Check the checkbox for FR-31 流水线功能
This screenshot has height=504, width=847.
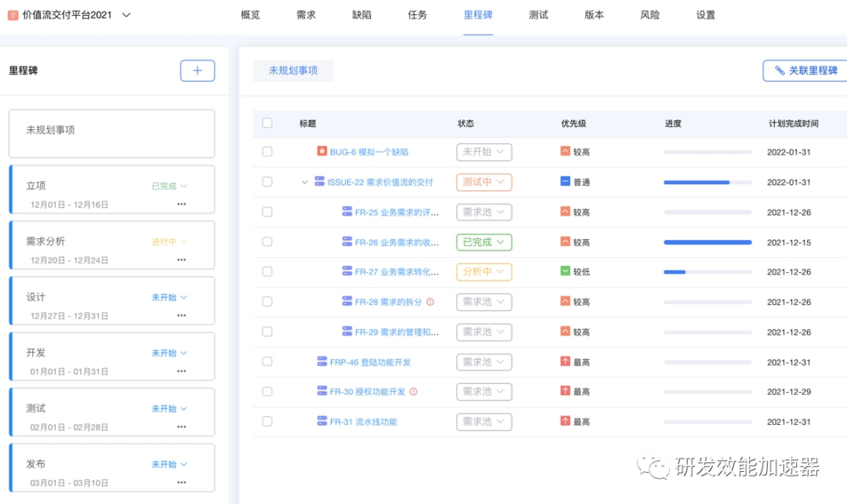click(267, 422)
